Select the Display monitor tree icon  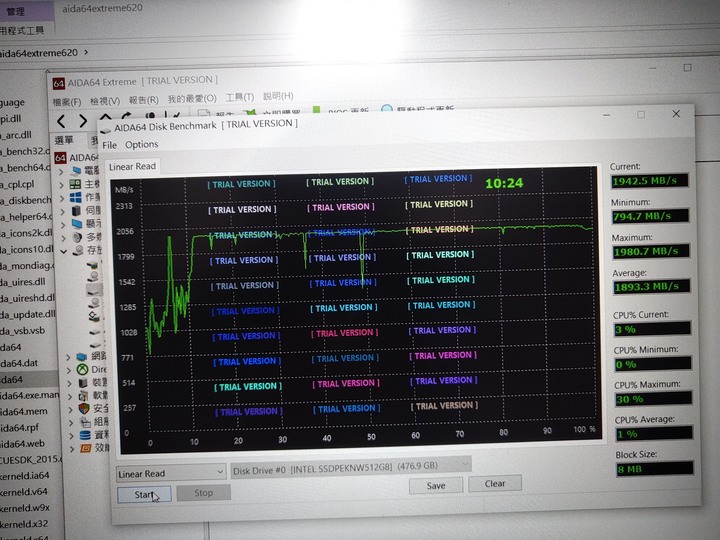(77, 224)
